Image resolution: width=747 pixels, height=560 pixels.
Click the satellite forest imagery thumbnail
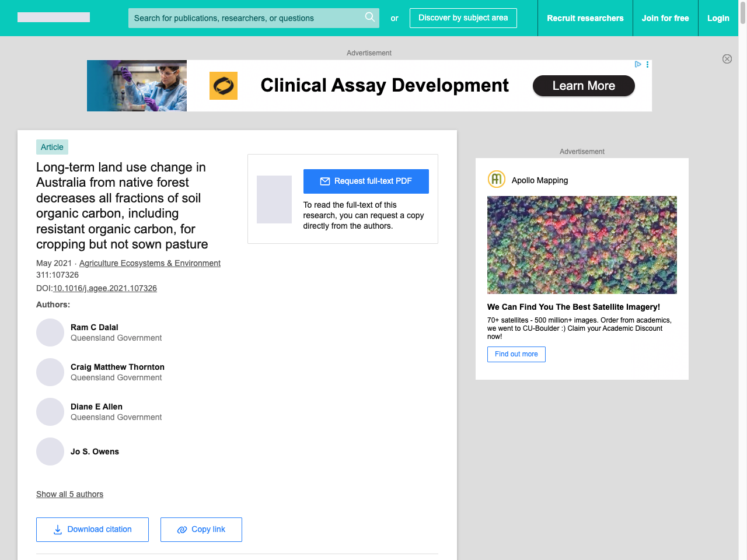582,245
